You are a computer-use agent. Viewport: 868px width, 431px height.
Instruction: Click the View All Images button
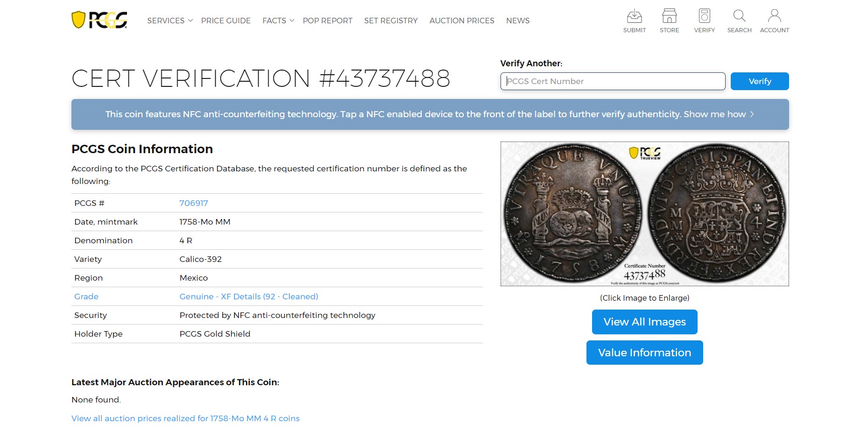[x=644, y=322]
